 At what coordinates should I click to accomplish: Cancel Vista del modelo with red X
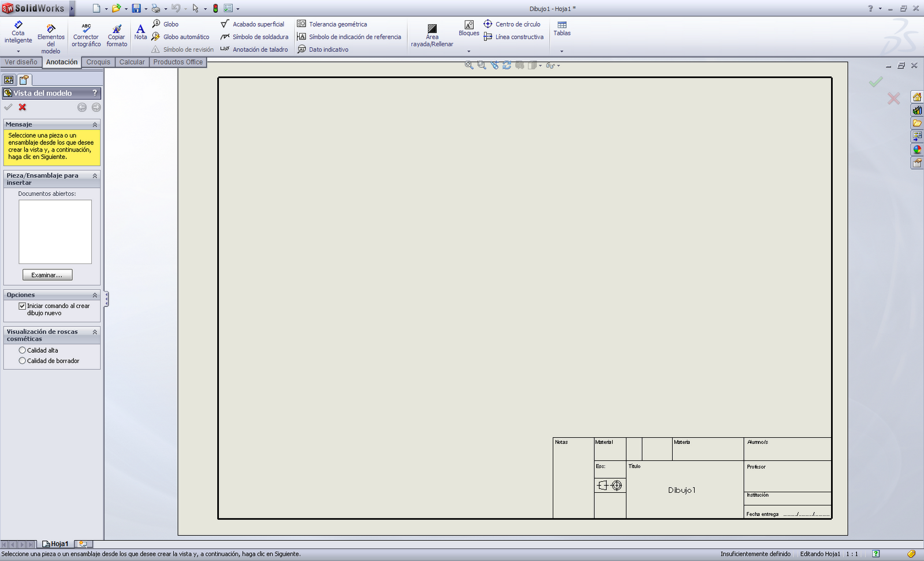(x=22, y=107)
